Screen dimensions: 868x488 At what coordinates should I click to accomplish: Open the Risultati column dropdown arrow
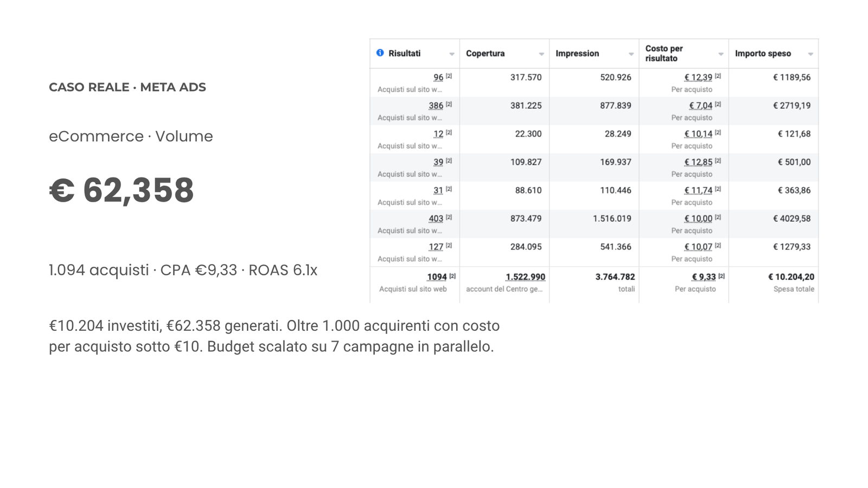pos(451,54)
